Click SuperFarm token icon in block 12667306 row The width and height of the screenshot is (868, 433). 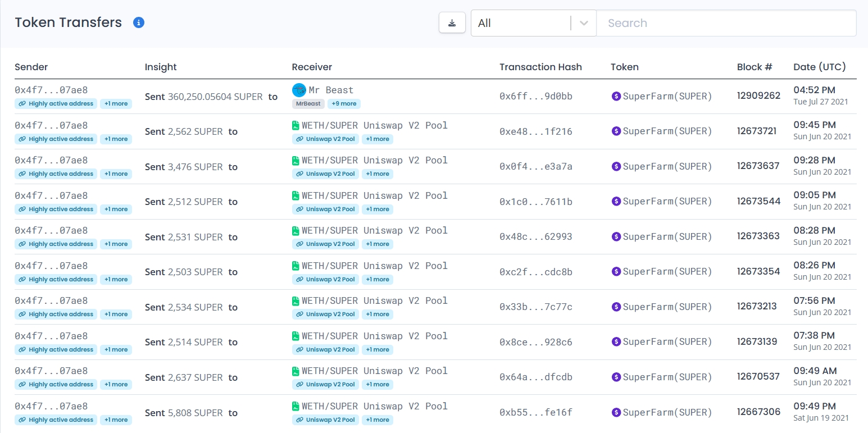tap(616, 413)
